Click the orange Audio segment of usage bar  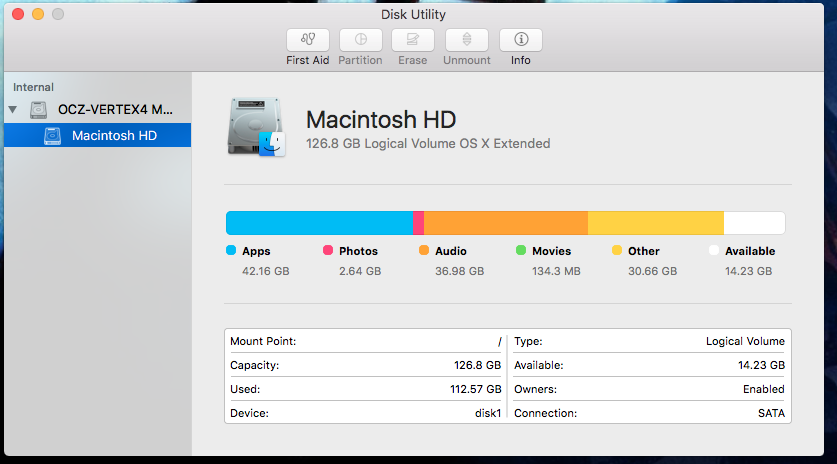pyautogui.click(x=506, y=223)
